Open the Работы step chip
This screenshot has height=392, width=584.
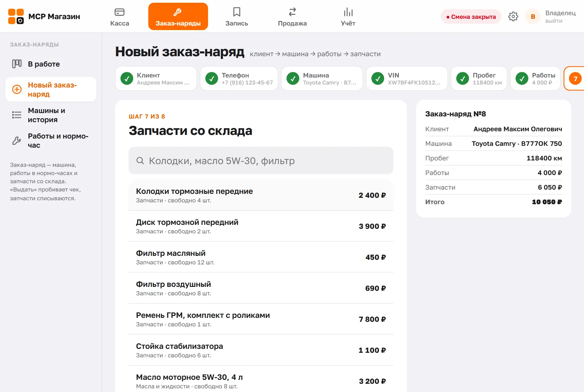(535, 78)
